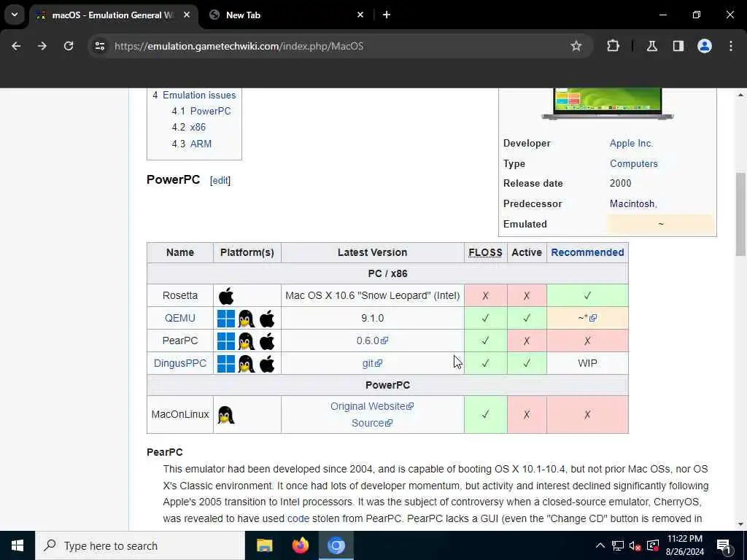
Task: Click the FLOSS column header
Action: (x=485, y=252)
